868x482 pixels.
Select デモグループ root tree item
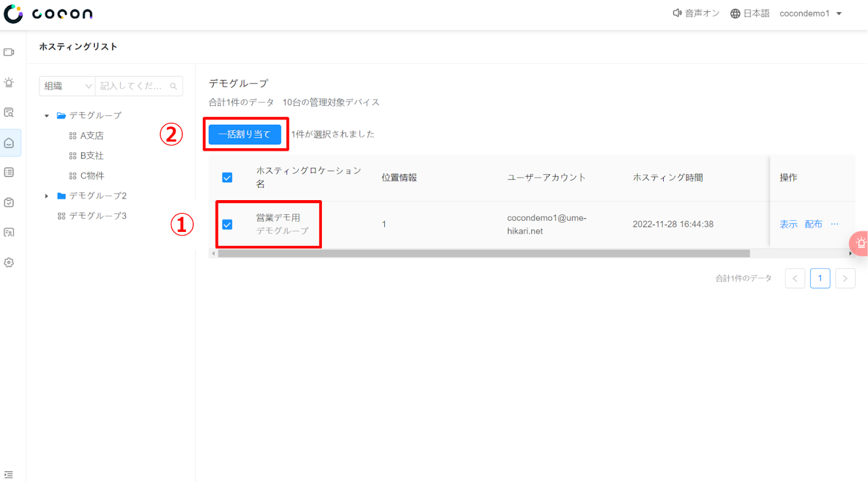point(95,116)
